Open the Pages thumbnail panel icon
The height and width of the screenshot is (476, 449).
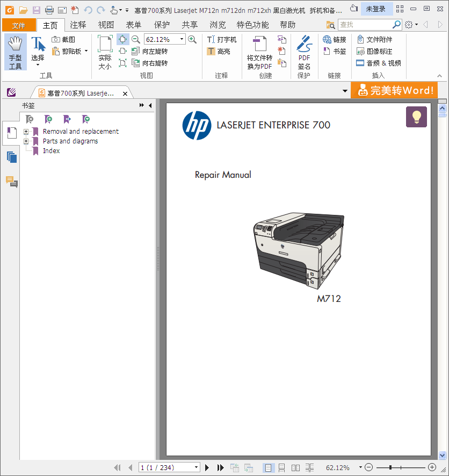[x=11, y=157]
